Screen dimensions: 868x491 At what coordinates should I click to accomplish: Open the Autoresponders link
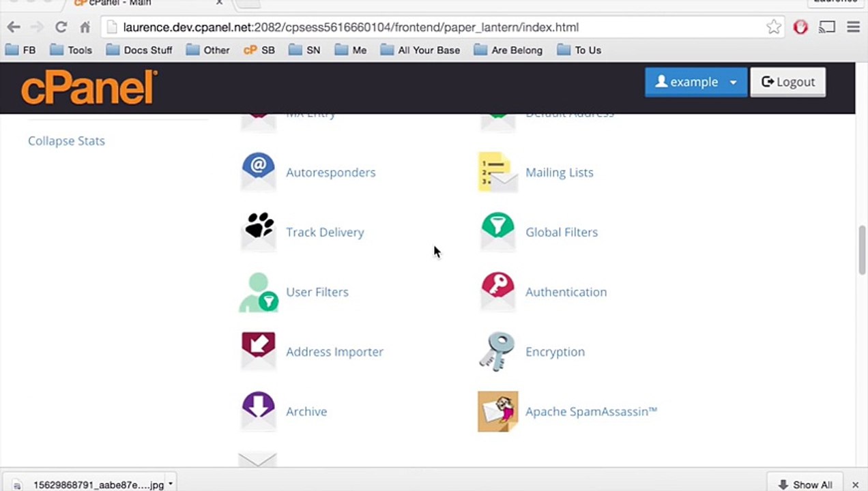[x=330, y=172]
